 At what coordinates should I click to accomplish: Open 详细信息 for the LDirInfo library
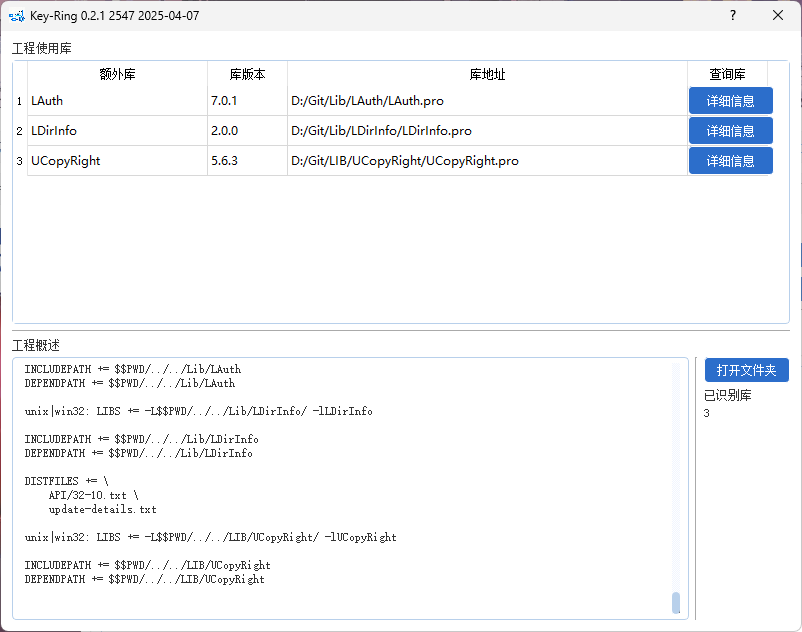(730, 131)
